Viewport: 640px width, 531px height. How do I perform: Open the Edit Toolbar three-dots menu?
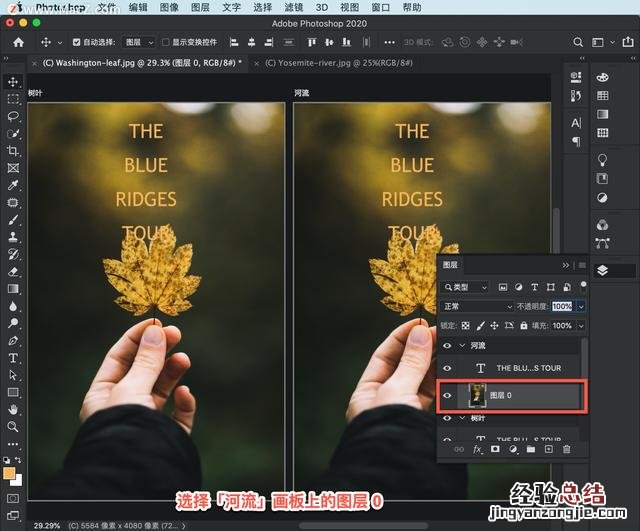point(13,444)
